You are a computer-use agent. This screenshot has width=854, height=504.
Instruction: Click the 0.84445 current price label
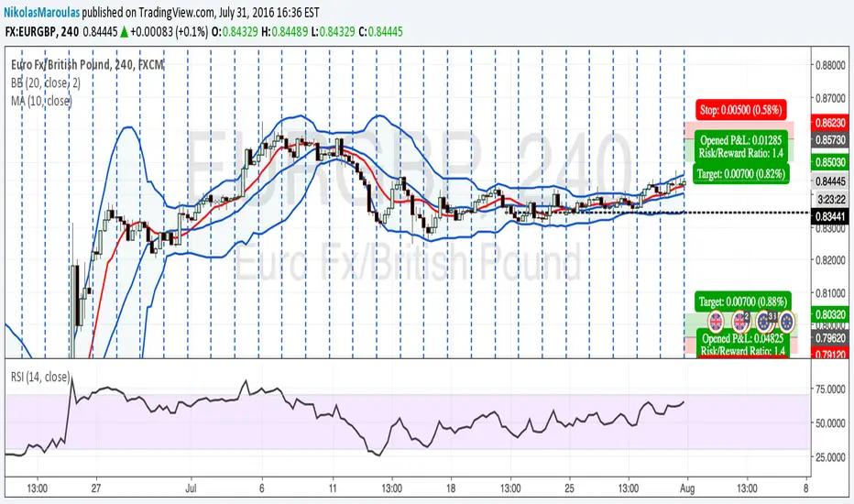click(x=830, y=181)
